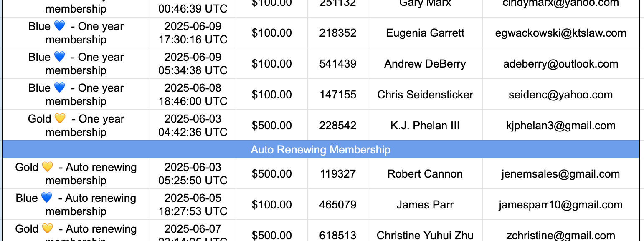
Task: Select the K.J. Phelan III cell
Action: pos(425,126)
